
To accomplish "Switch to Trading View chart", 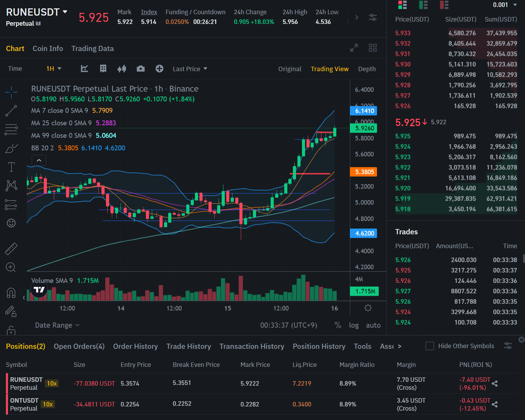I will coord(330,69).
